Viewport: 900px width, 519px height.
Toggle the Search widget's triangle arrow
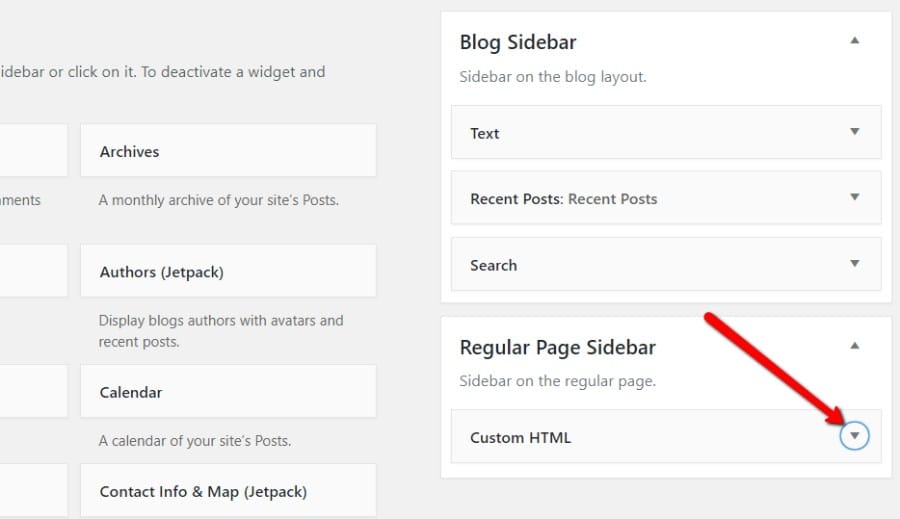tap(854, 264)
